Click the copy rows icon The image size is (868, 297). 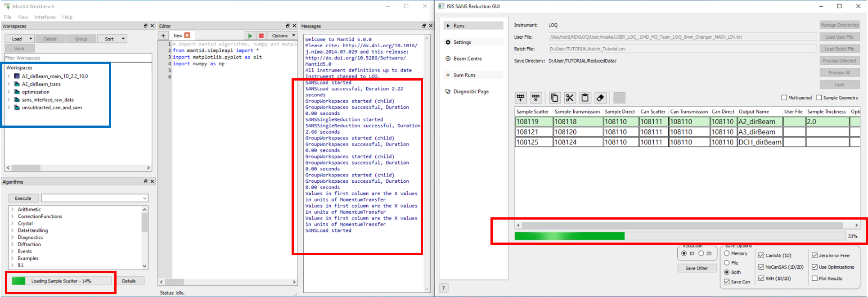pos(554,98)
